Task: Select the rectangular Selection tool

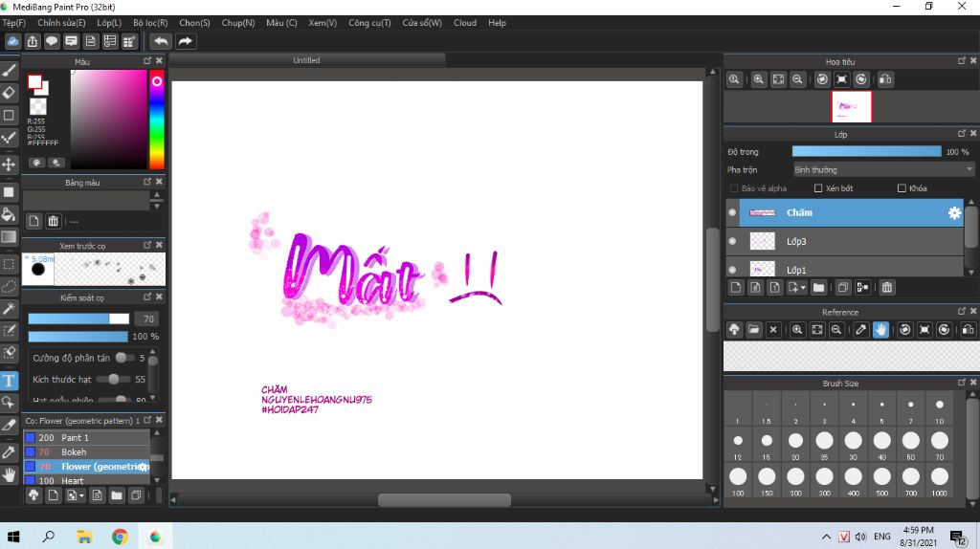Action: pyautogui.click(x=9, y=264)
